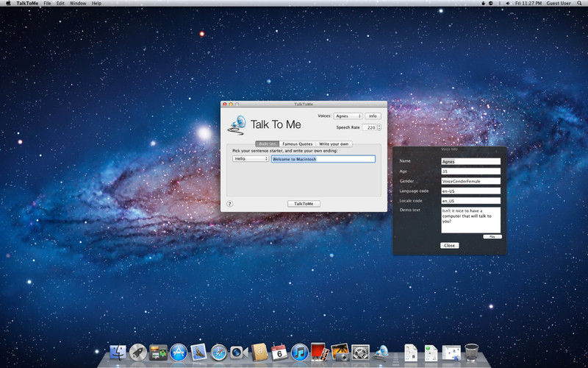
Task: Minimize the TalkToMe window with yellow button
Action: [x=231, y=104]
